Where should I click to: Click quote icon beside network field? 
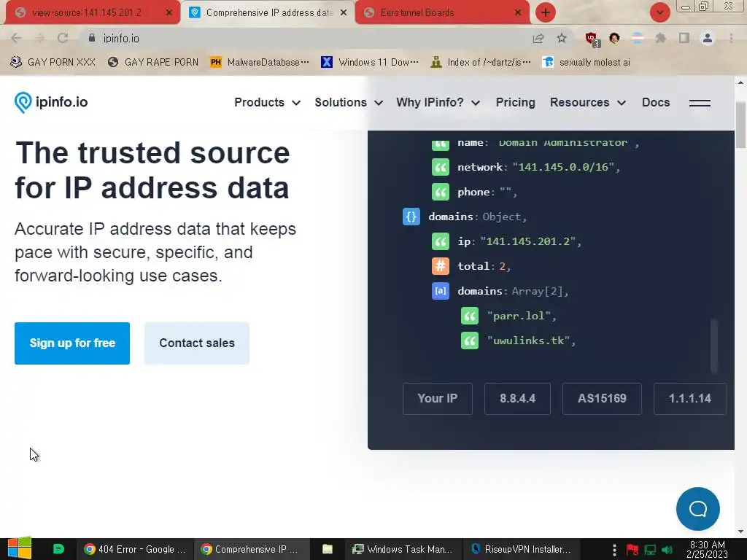coord(440,167)
